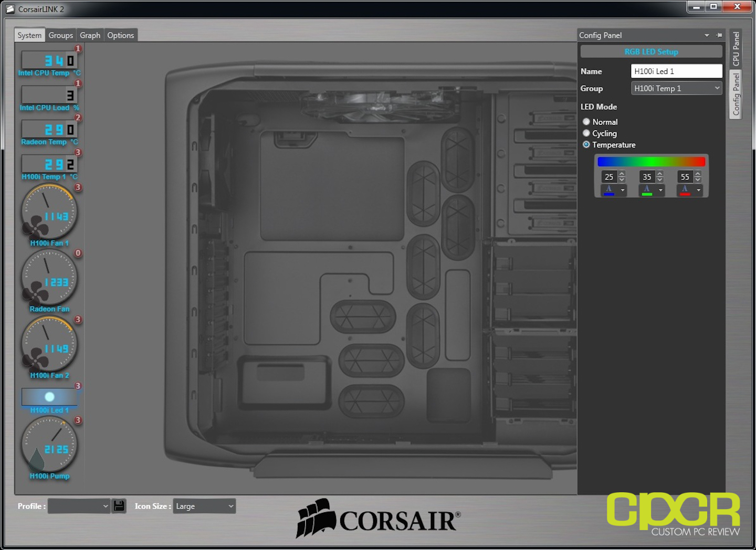
Task: Select the H100i Temp 1 readout
Action: click(49, 164)
